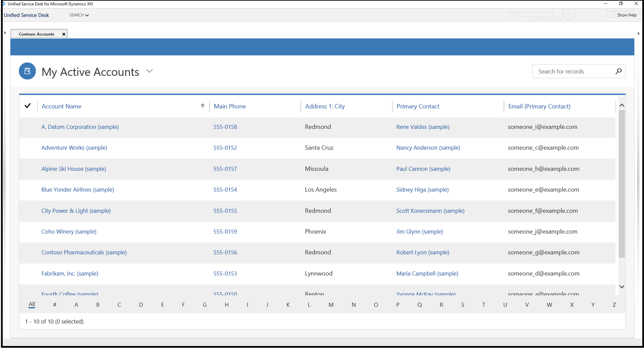Minimize the Unified Service Desk window
644x348 pixels.
[606, 4]
